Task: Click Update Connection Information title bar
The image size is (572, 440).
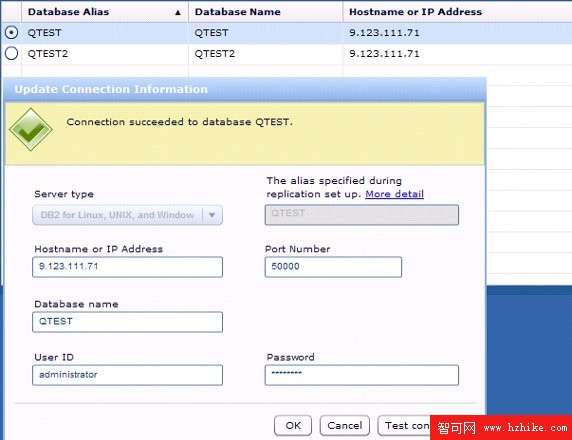Action: click(245, 89)
